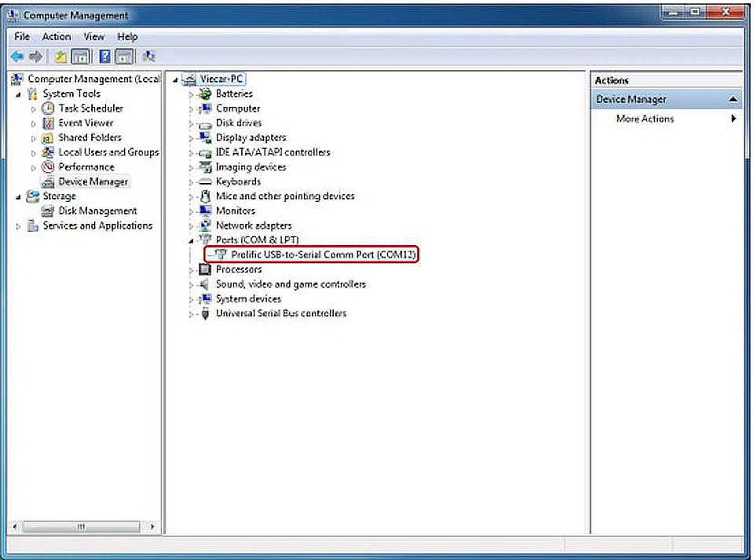
Task: Select the Viecar-PC computer name
Action: 221,79
